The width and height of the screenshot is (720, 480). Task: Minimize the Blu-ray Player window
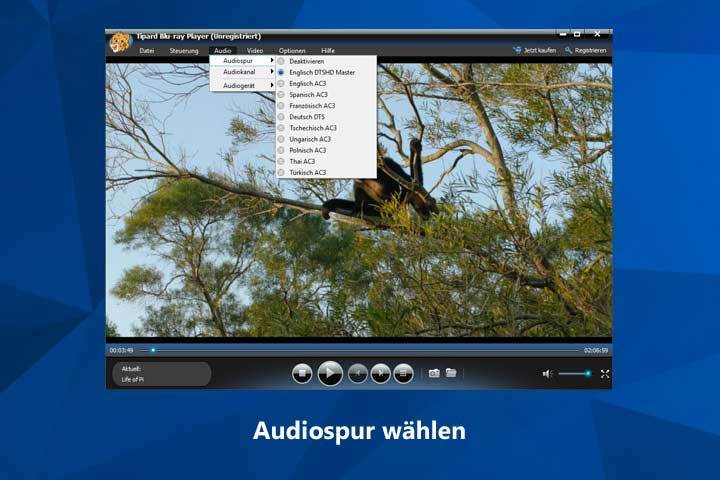click(563, 34)
